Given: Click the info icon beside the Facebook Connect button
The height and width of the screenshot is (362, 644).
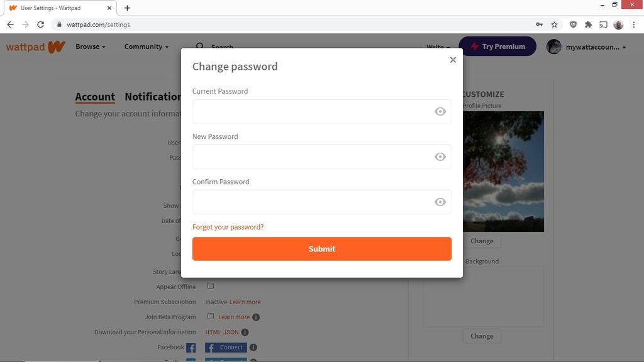Looking at the screenshot, I should click(x=253, y=347).
